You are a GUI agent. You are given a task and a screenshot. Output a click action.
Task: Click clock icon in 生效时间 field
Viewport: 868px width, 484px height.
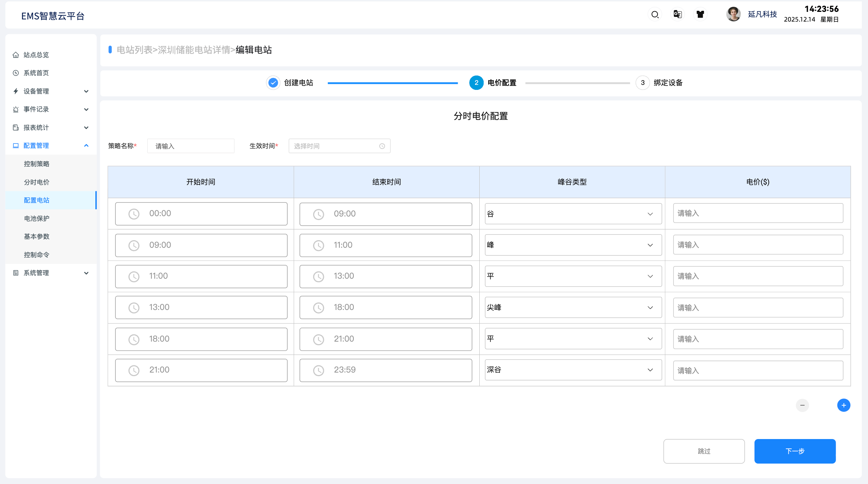382,146
